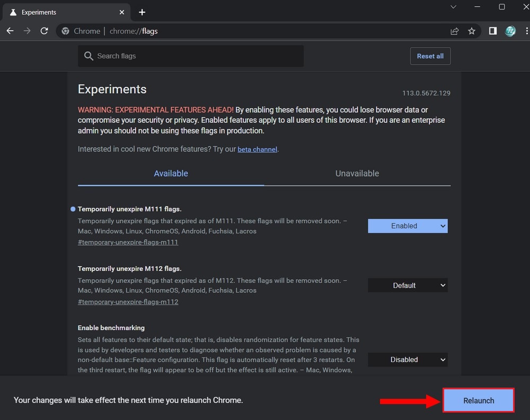The height and width of the screenshot is (420, 530).
Task: Click the magnifier icon in Search flags
Action: coord(89,56)
